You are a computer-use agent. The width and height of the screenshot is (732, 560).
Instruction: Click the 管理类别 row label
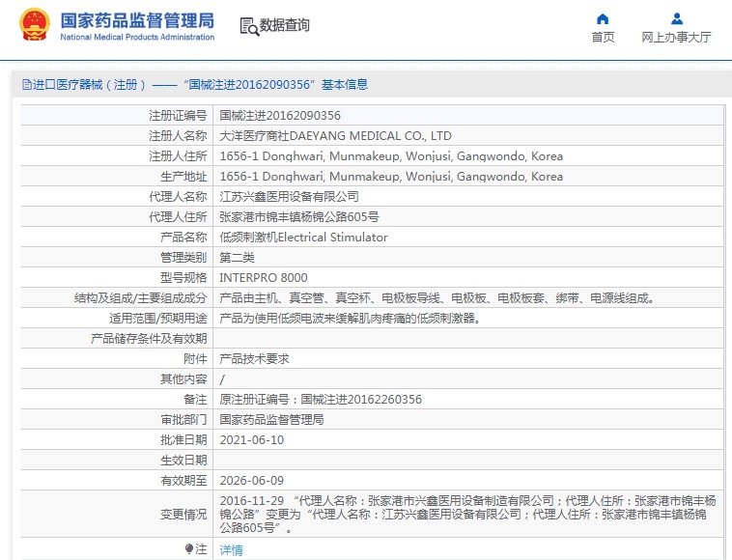coord(183,257)
